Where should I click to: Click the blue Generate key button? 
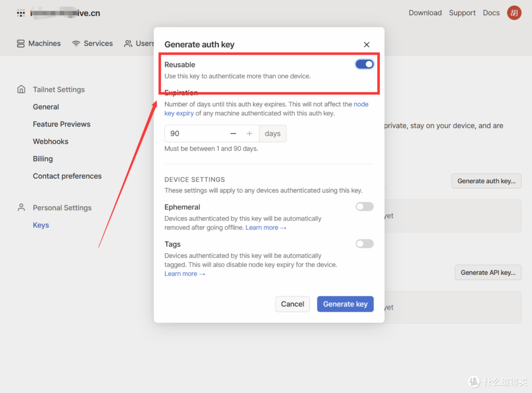point(345,304)
